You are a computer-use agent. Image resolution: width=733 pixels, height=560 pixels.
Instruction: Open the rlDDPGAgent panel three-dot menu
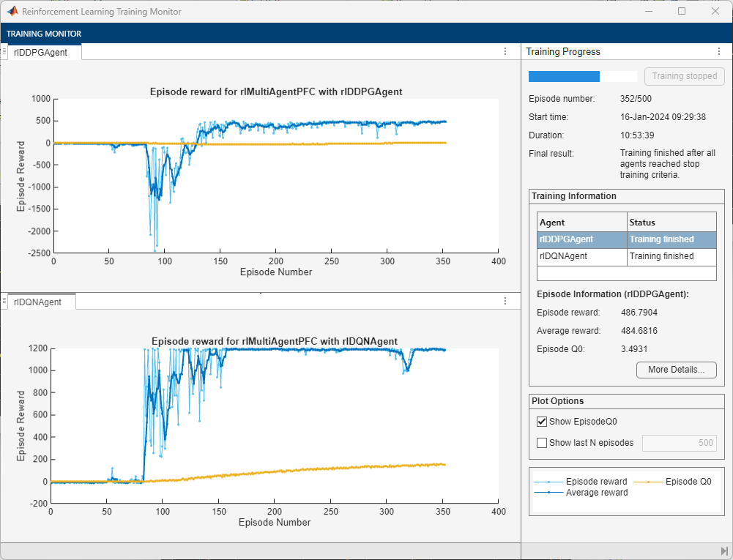point(505,51)
